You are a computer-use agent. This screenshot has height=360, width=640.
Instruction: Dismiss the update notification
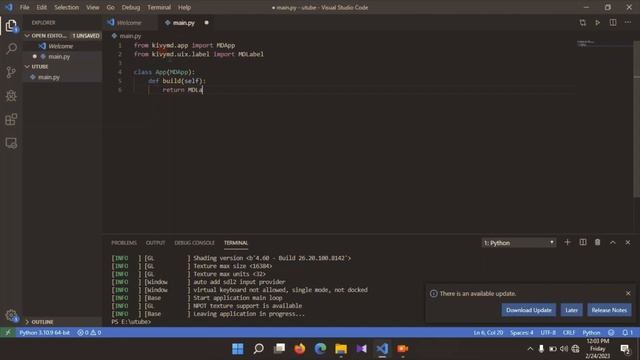coord(628,293)
